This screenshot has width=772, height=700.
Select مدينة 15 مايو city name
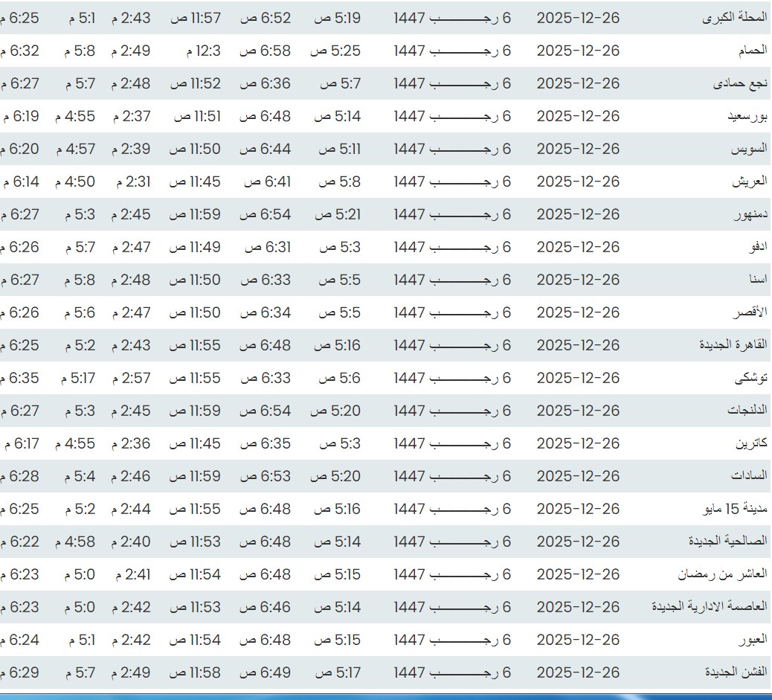point(735,510)
